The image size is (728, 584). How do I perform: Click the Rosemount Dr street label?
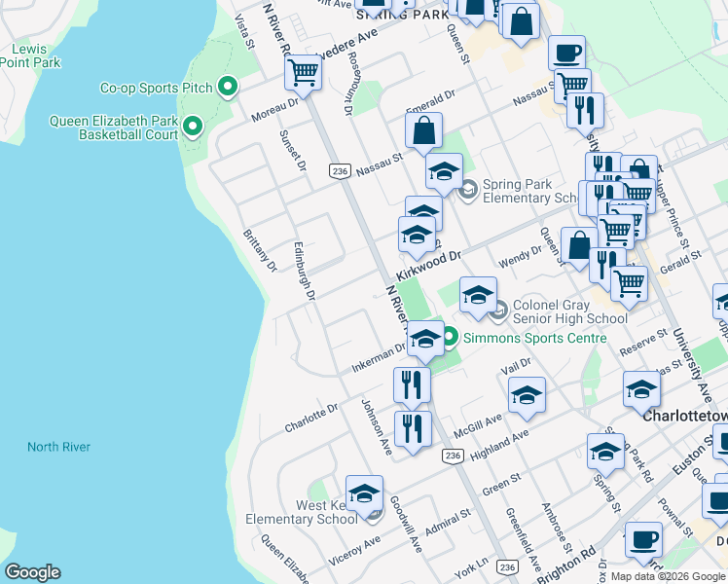[x=351, y=84]
